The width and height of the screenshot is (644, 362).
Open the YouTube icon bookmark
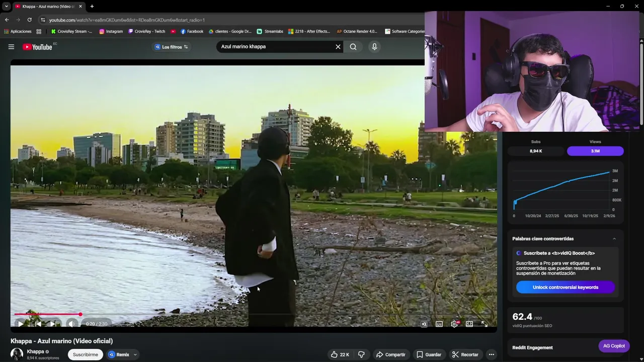[173, 31]
